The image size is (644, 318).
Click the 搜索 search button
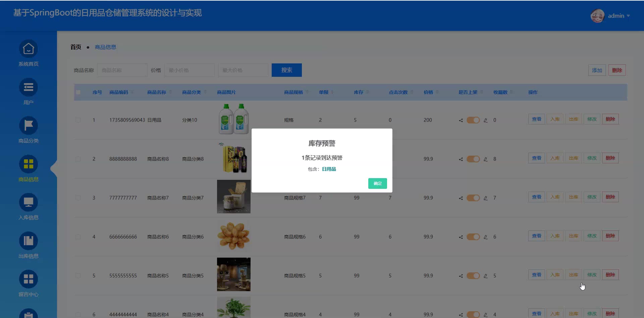coord(287,70)
